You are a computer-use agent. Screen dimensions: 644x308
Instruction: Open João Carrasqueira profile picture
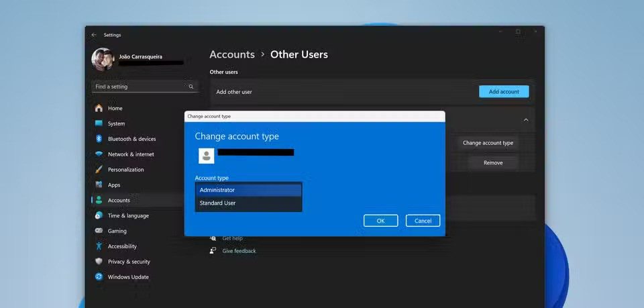click(103, 60)
